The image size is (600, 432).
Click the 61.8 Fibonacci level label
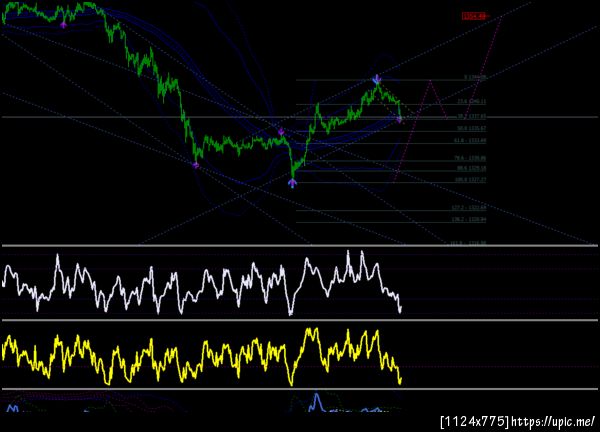coord(470,140)
